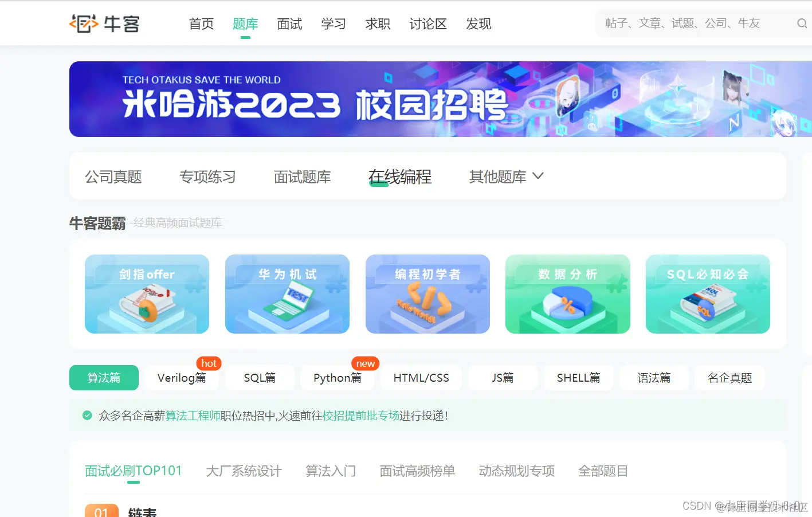Screen dimensions: 812x517
Task: Open the 华为机试 card
Action: [x=287, y=294]
